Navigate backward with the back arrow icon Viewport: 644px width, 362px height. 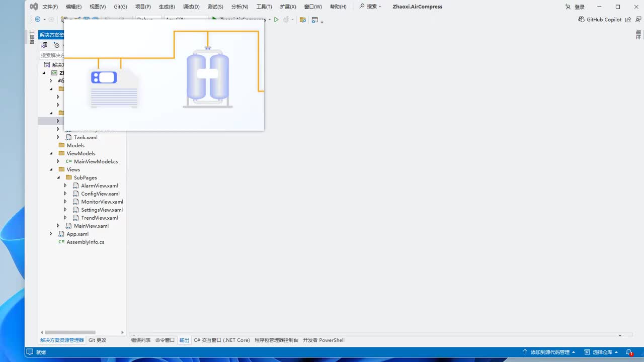[38, 20]
